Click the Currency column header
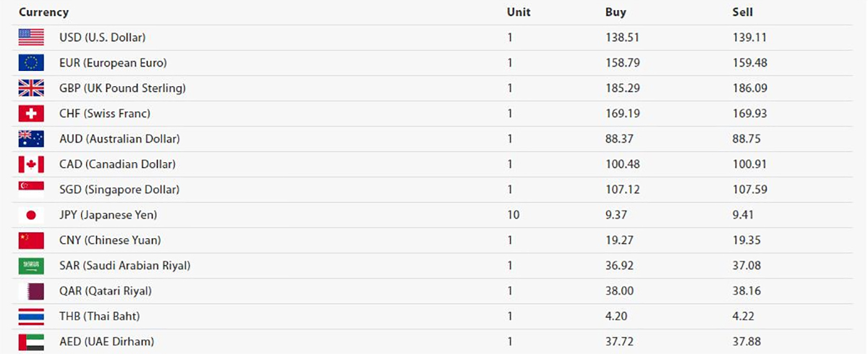Image resolution: width=868 pixels, height=354 pixels. coord(43,12)
